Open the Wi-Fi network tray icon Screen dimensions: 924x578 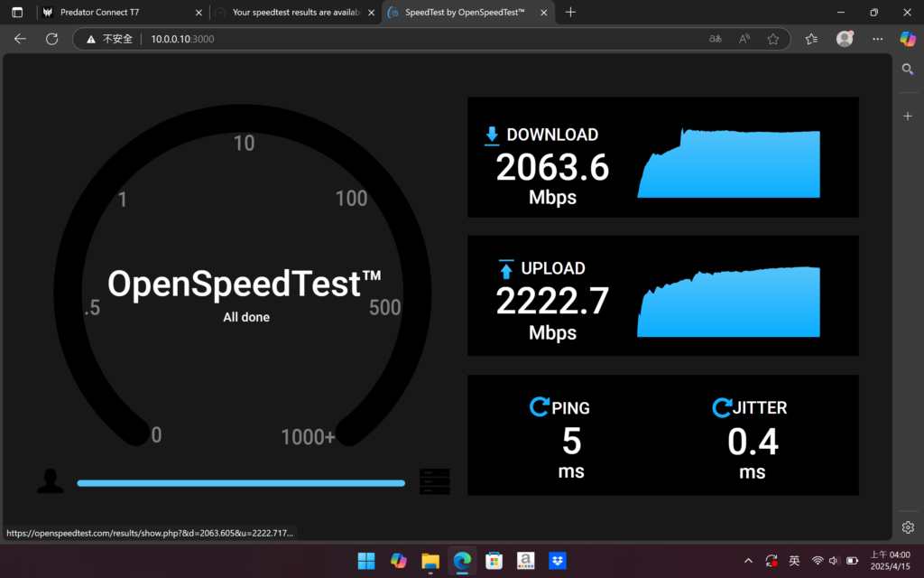point(818,560)
